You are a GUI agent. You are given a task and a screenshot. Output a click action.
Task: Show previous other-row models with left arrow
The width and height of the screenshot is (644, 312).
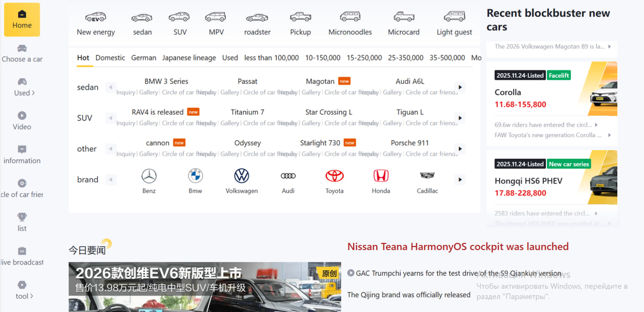click(x=111, y=149)
